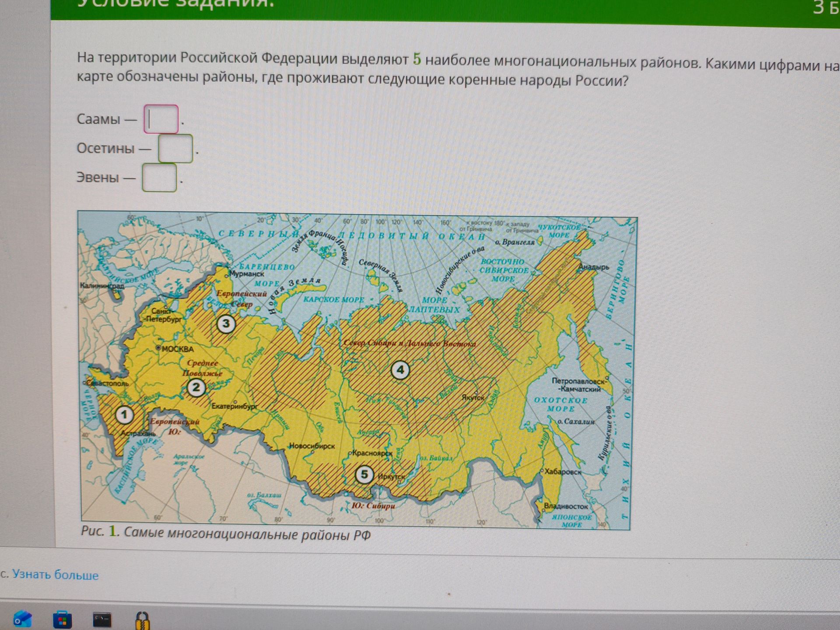Click the task question text about многонациональных районов
Viewport: 840px width, 630px height.
click(458, 70)
